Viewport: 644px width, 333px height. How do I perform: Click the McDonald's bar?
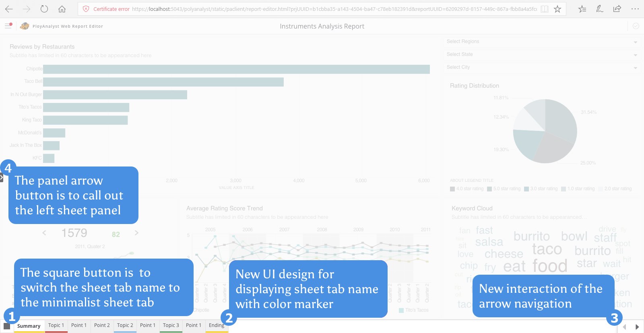click(54, 133)
